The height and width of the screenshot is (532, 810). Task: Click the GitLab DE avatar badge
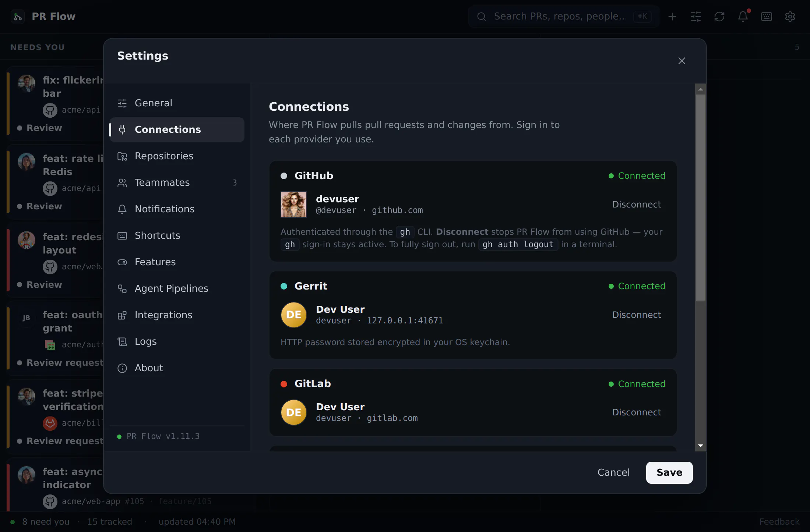pos(294,412)
